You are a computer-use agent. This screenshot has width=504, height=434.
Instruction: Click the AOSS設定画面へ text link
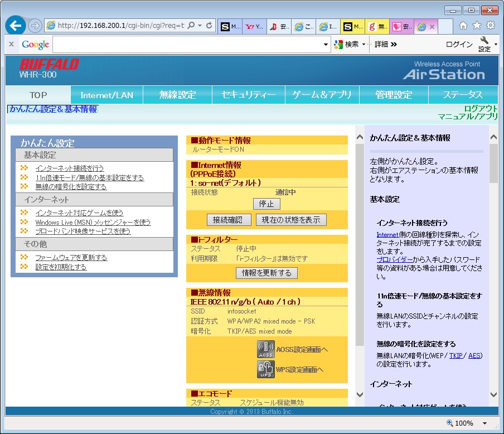[x=302, y=350]
